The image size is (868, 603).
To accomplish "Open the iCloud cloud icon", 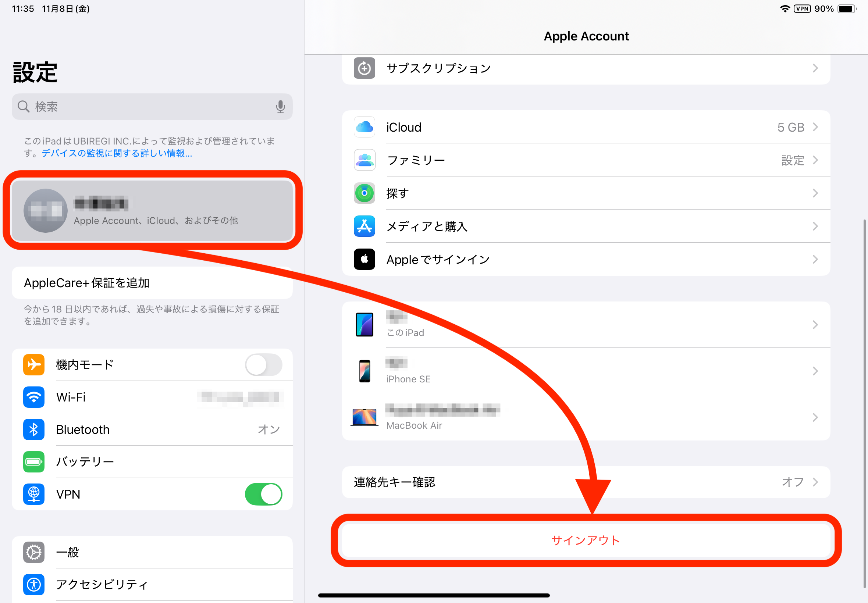I will pos(364,127).
